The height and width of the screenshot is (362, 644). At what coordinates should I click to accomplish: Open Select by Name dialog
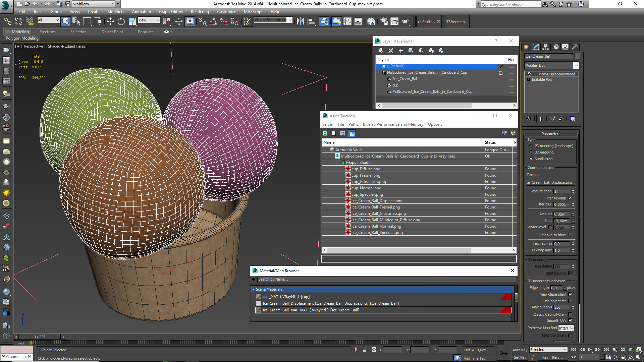point(76,22)
